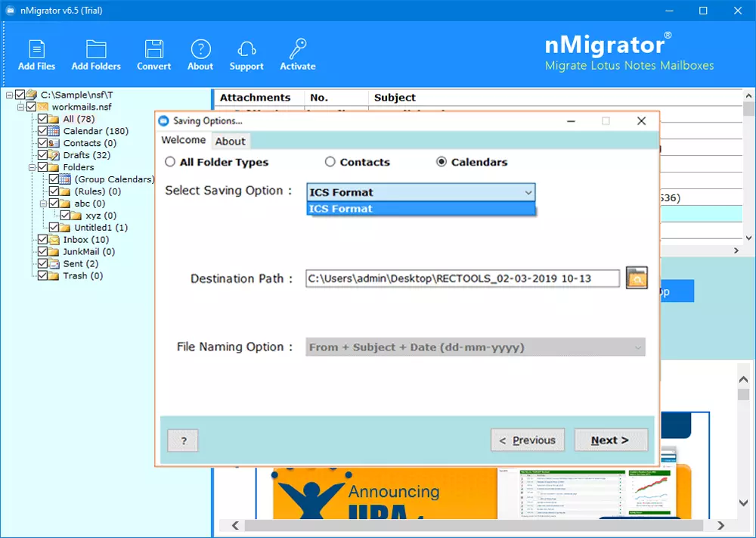Click the Group Calendars icon in the tree
The width and height of the screenshot is (756, 538).
pyautogui.click(x=65, y=179)
